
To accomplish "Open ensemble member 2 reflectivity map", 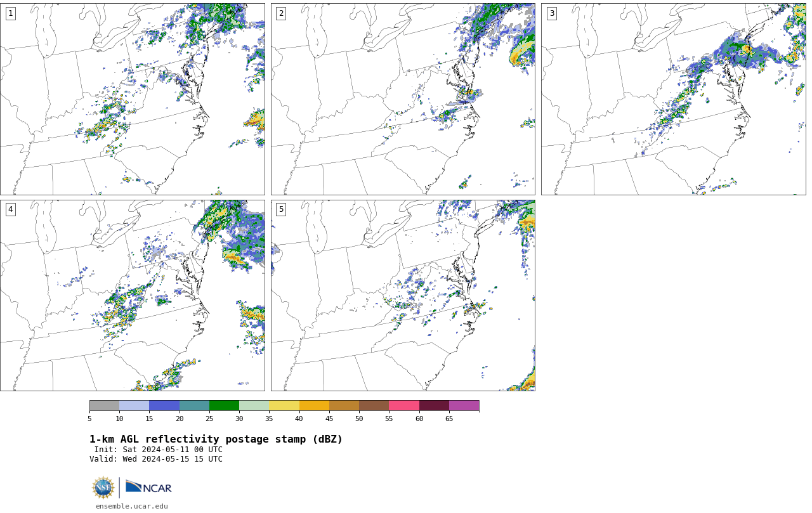I will [403, 99].
